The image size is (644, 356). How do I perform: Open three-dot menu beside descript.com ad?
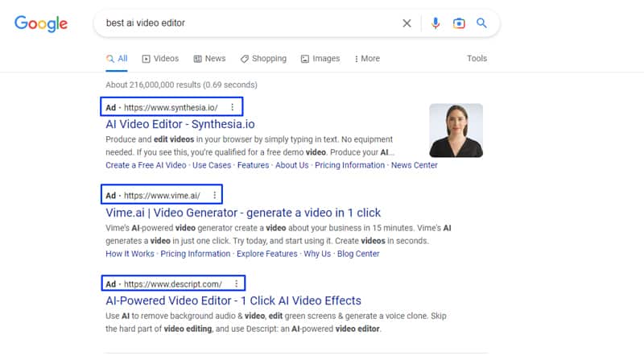click(236, 284)
